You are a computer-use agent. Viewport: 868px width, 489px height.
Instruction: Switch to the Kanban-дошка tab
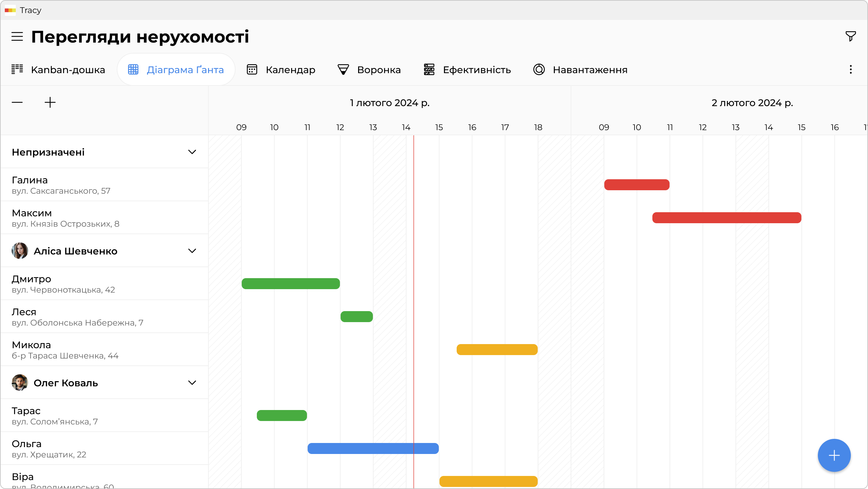pyautogui.click(x=58, y=70)
